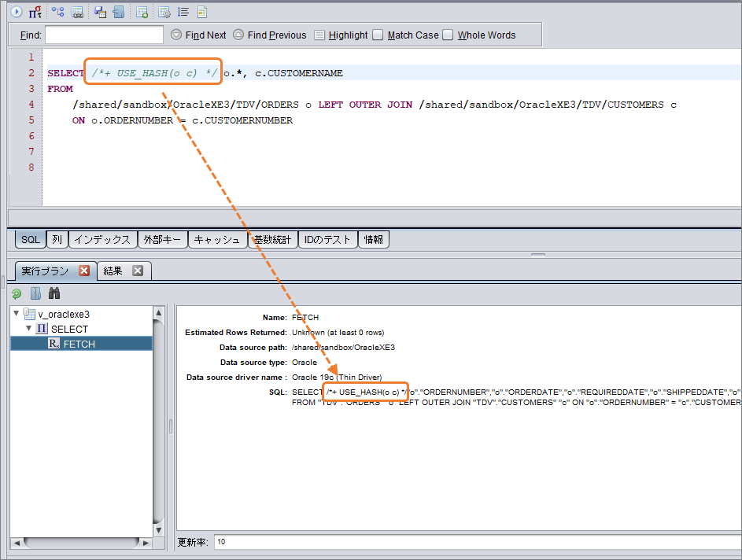Image resolution: width=742 pixels, height=560 pixels.
Task: Click o.ORDERNUMBER text on line 5
Action: tap(132, 120)
